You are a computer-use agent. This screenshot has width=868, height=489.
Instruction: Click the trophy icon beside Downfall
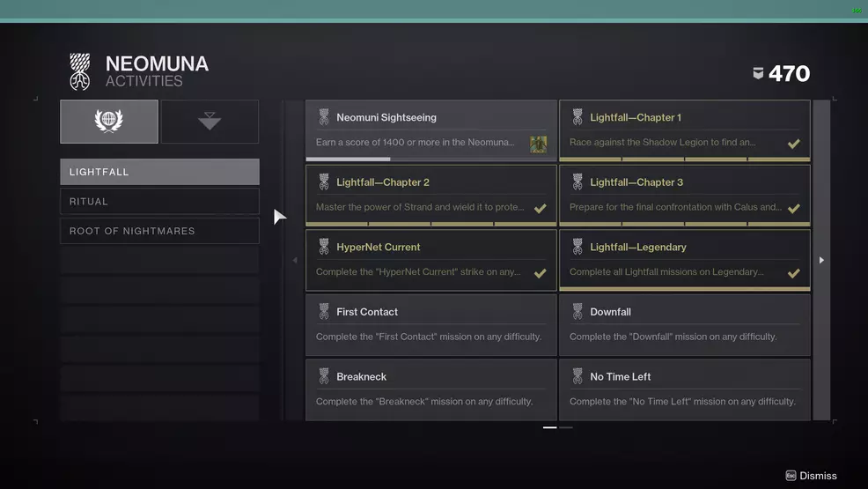coord(577,312)
